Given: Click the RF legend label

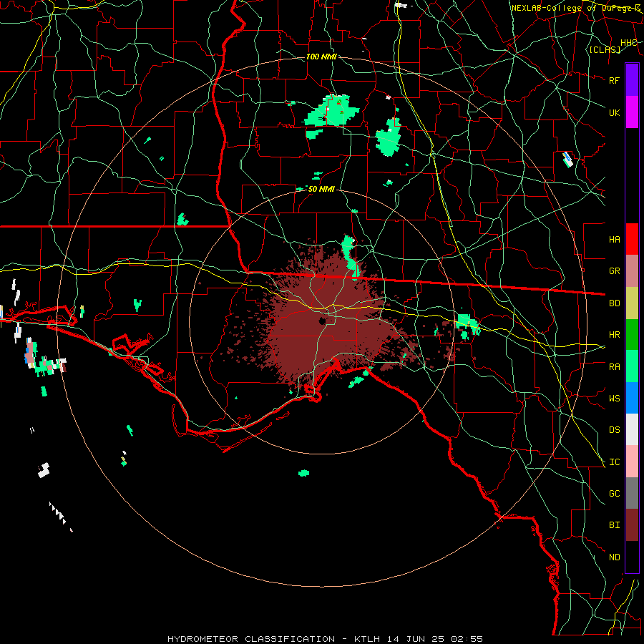Looking at the screenshot, I should pyautogui.click(x=615, y=80).
